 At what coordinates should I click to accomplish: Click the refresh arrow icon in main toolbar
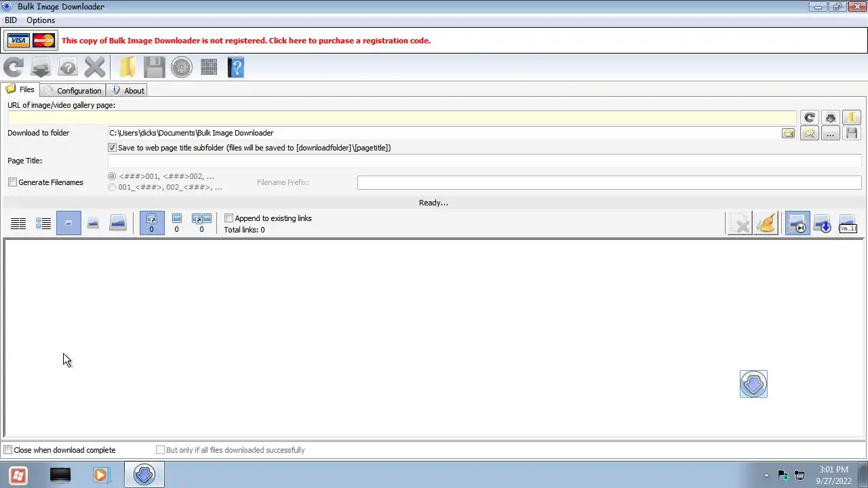click(14, 67)
